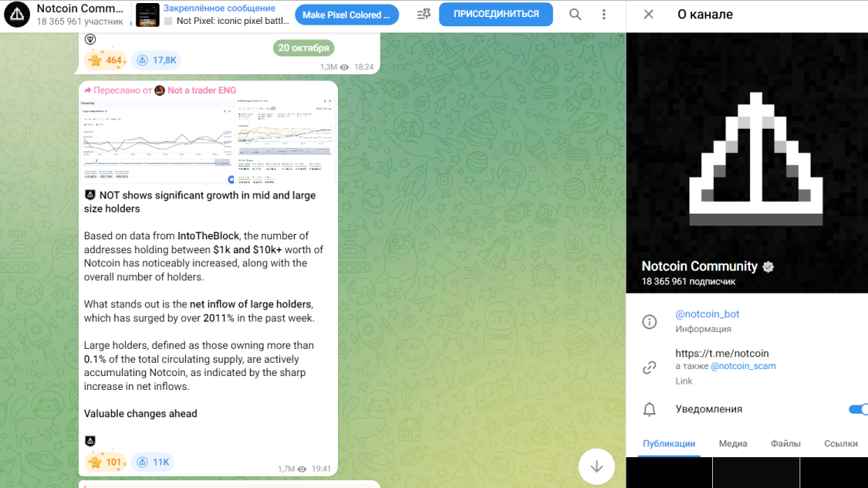Open the large Notcoin logo image
Image resolution: width=868 pixels, height=488 pixels.
tap(755, 161)
